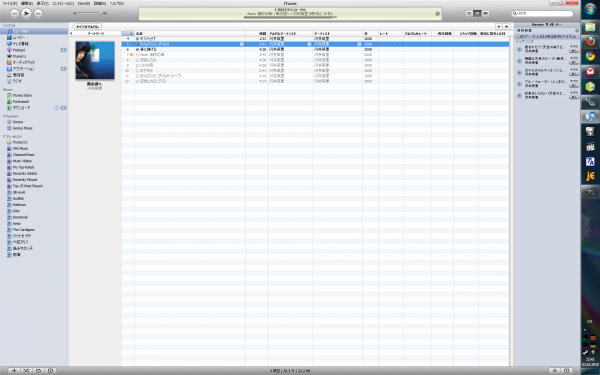Switch to list view icon
600x375 pixels.
pos(469,13)
